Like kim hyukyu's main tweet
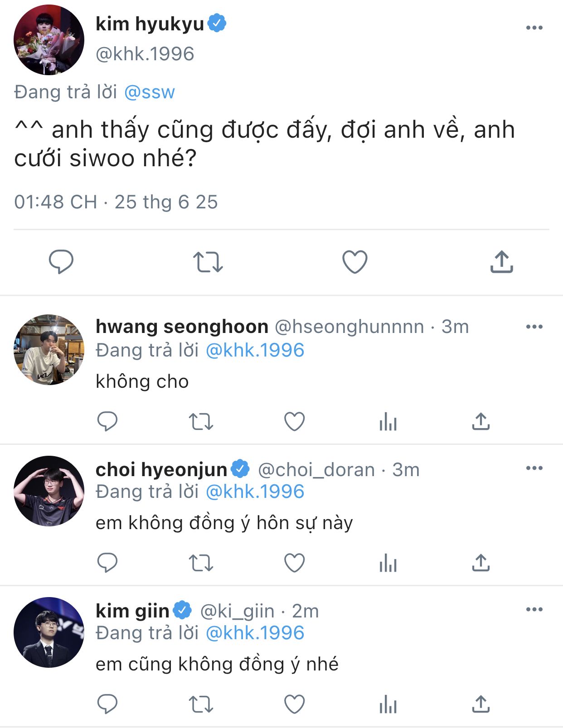Screen dimensions: 563x728 pos(354,261)
